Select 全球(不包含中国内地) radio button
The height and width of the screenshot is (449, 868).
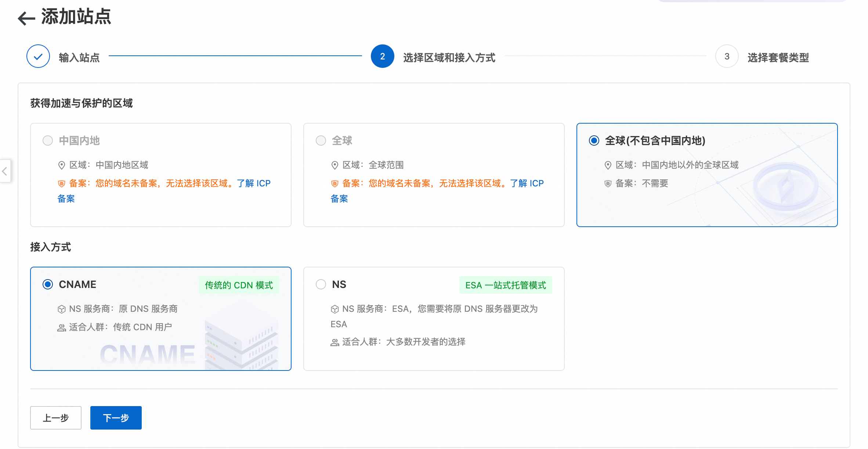click(594, 140)
